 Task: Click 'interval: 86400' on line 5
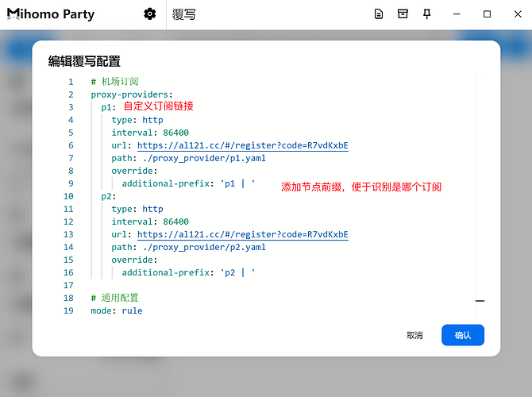(x=150, y=133)
